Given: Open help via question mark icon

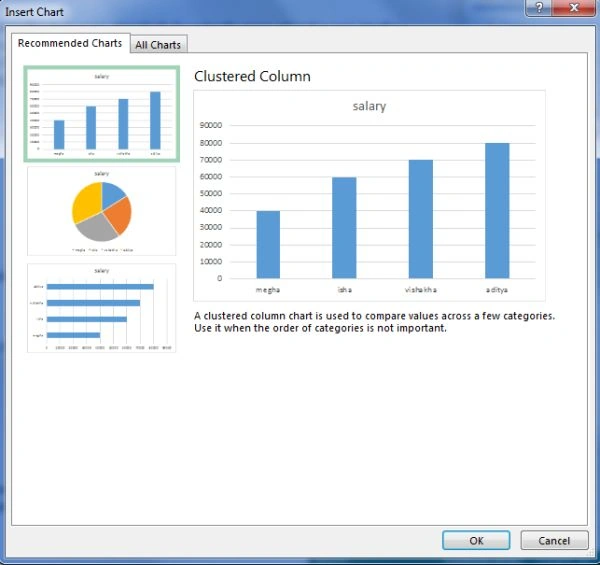Looking at the screenshot, I should click(539, 8).
